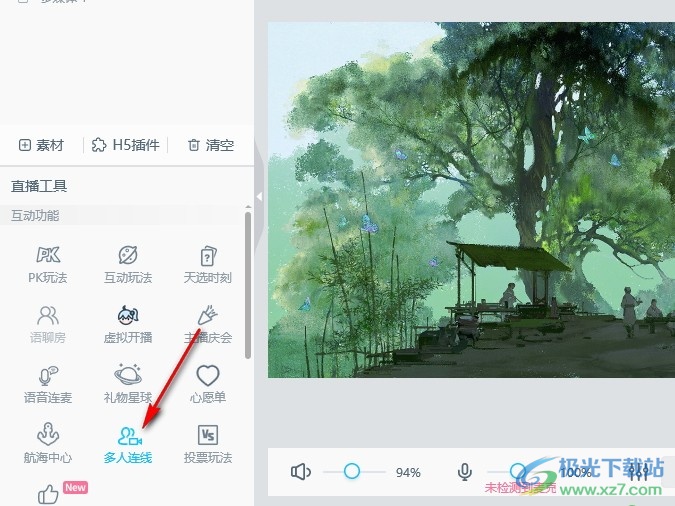
Task: Open the 主播庆会 celebration tool
Action: click(x=208, y=324)
